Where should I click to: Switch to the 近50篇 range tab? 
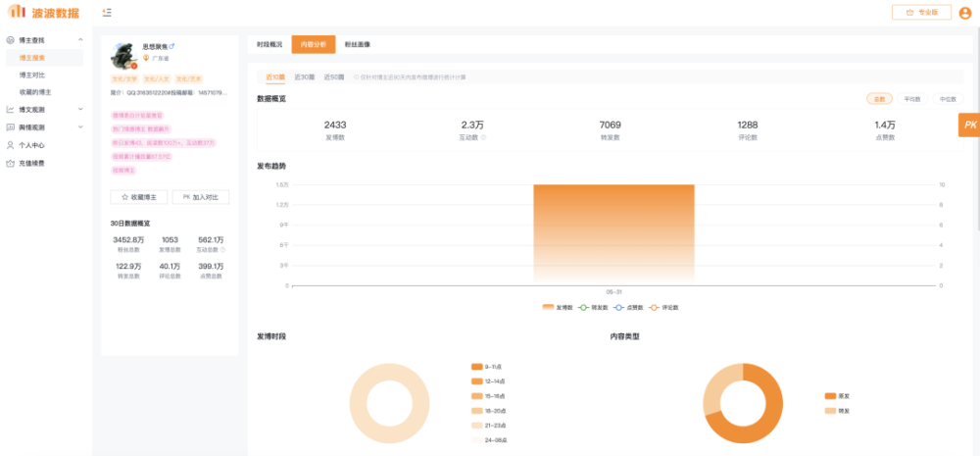coord(334,77)
